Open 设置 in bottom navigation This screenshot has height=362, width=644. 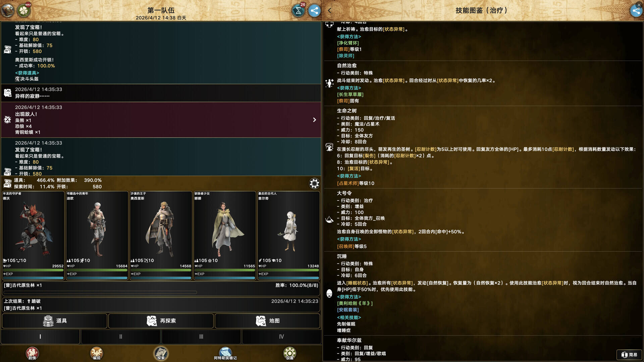(290, 353)
